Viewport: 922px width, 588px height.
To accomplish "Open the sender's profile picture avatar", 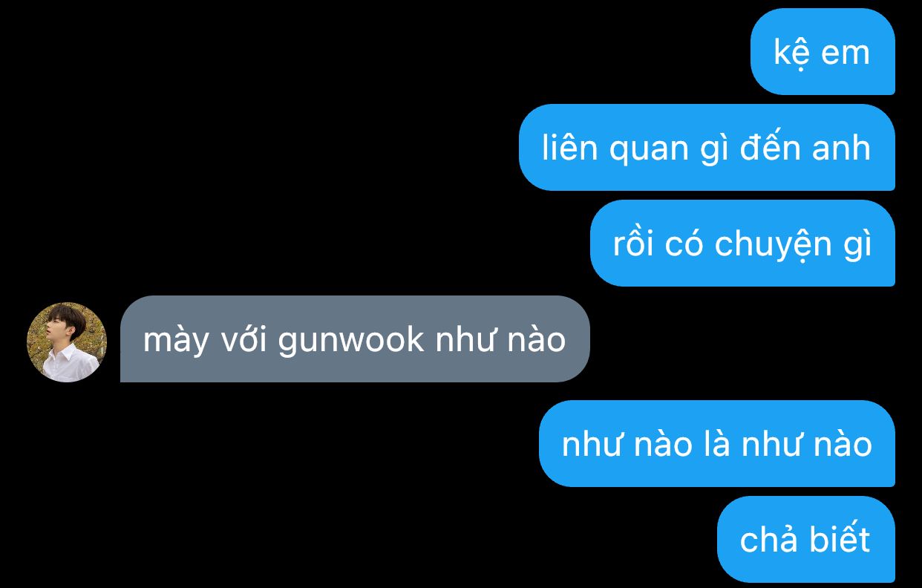I will (67, 342).
